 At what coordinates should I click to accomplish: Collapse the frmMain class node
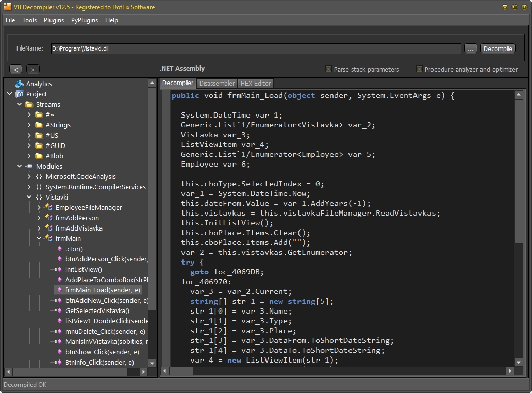[39, 238]
